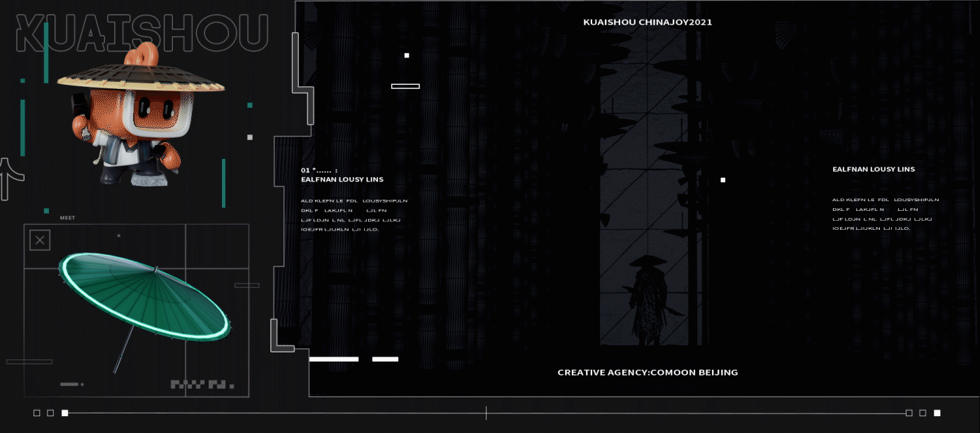Click the pixelated glyph row in the umbrella panel
This screenshot has height=433, width=980.
(x=202, y=385)
